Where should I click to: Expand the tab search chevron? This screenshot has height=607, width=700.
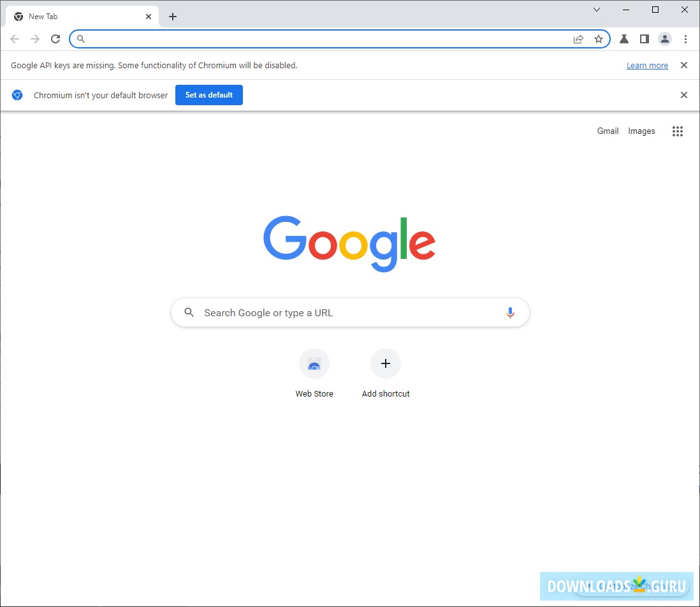coord(597,10)
